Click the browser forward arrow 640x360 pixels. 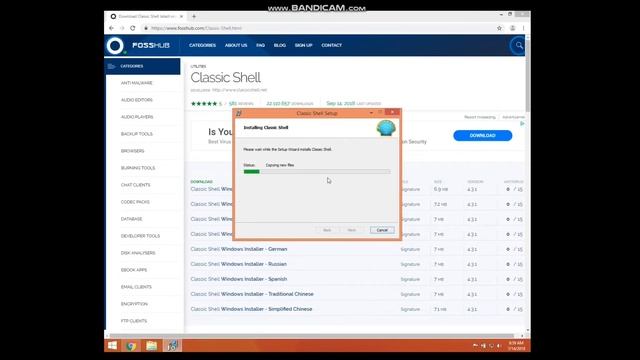122,28
